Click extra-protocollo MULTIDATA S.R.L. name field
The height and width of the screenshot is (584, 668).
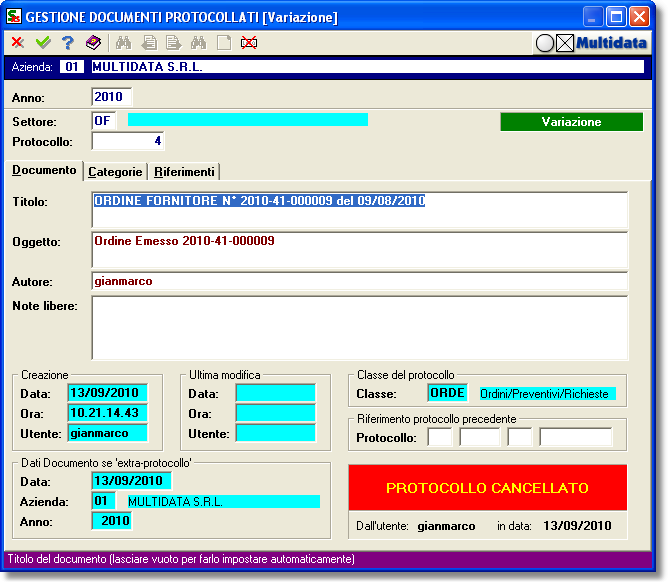224,501
